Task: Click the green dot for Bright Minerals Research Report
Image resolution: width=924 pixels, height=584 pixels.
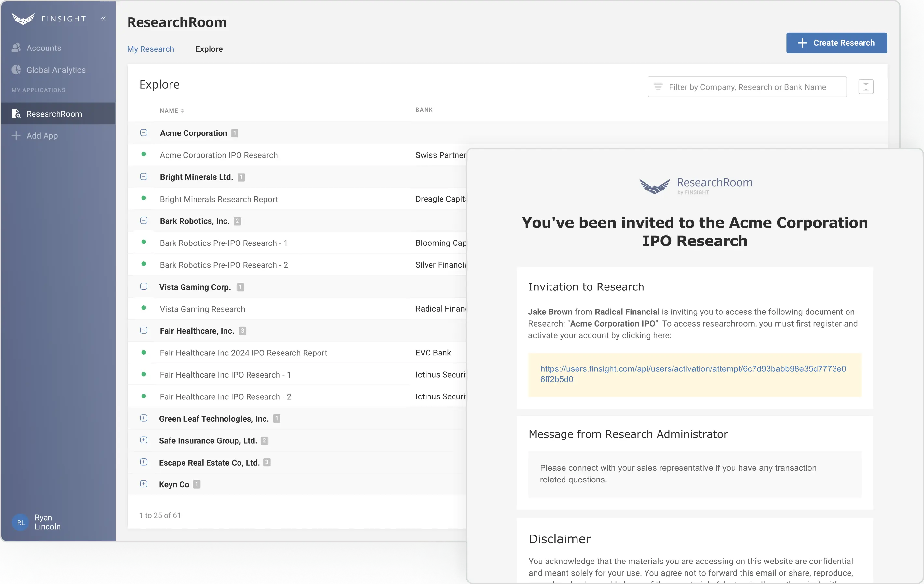Action: 143,198
